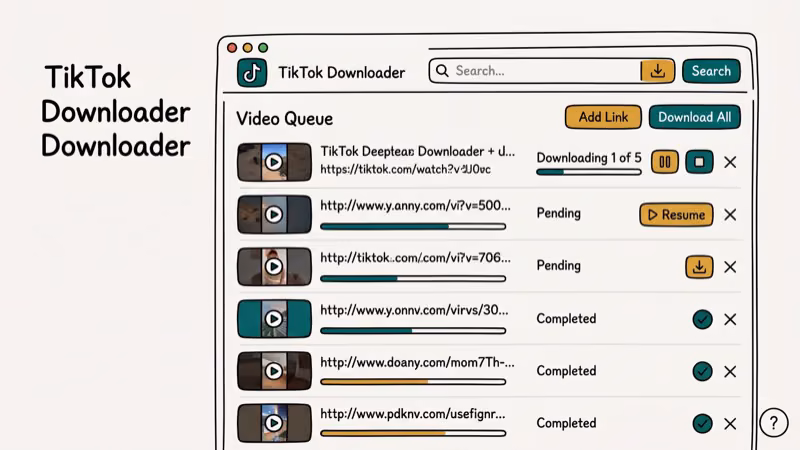800x450 pixels.
Task: Click the Downloading 1 of 5 status text
Action: [x=589, y=158]
